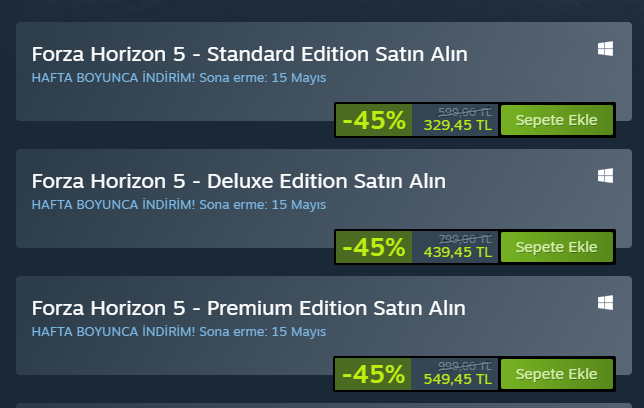Click Windows icon on Premium Edition row
Screen dimensions: 644x408
tap(605, 302)
